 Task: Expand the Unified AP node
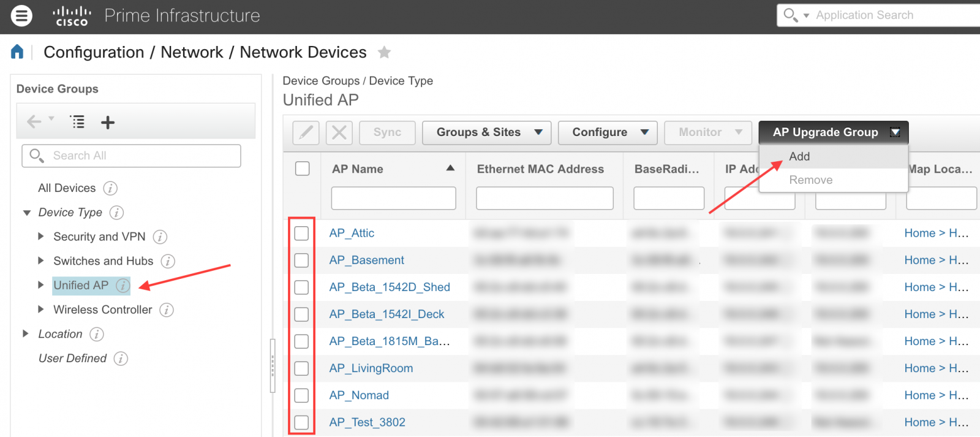pos(41,285)
